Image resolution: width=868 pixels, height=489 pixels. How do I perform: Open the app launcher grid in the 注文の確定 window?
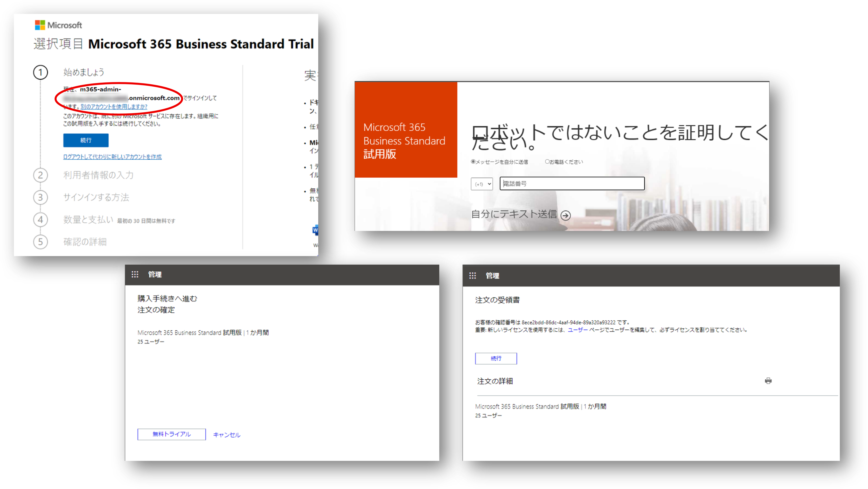[135, 275]
